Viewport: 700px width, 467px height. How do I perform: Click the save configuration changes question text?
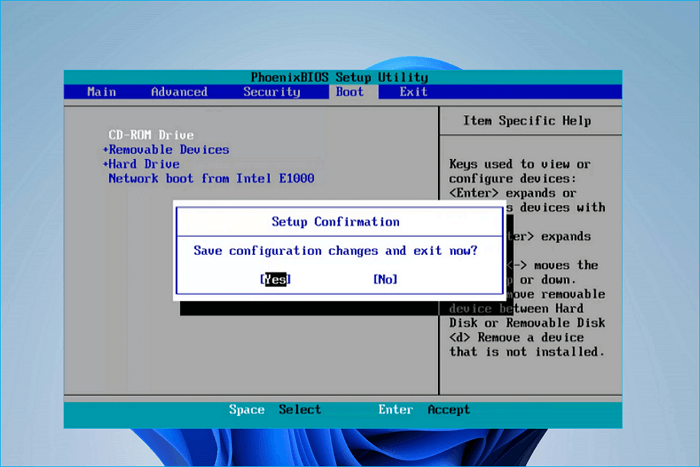tap(335, 251)
